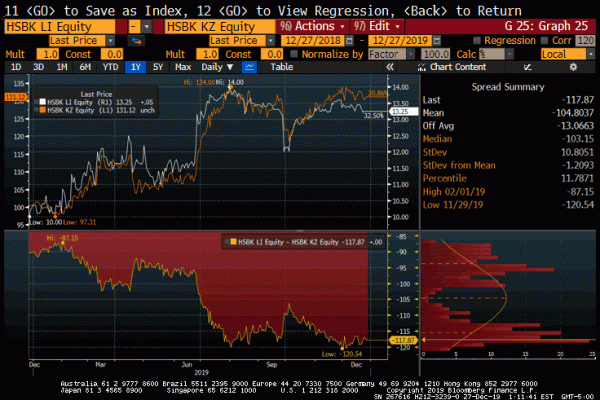Click the end date 12/27/2019 field
600x400 pixels.
(x=400, y=41)
